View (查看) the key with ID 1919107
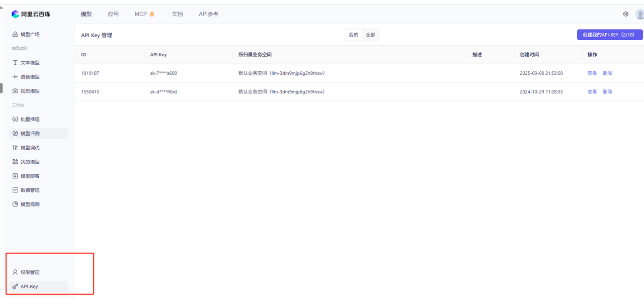 pos(592,73)
